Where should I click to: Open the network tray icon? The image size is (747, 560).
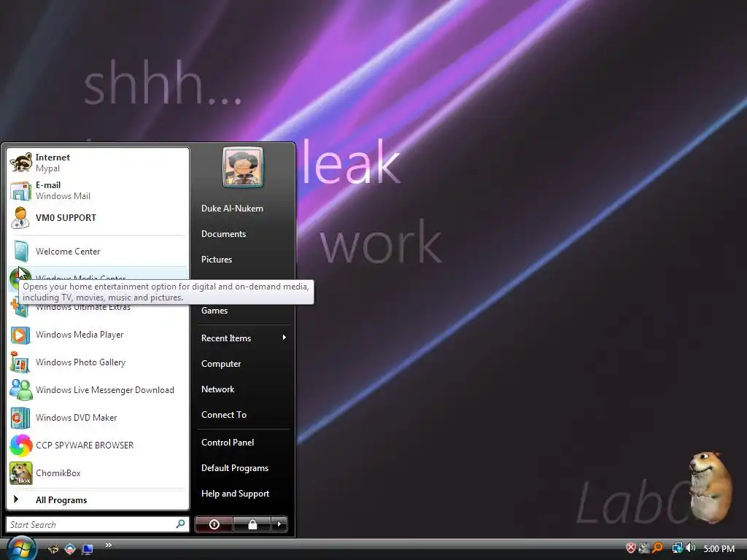(x=677, y=548)
